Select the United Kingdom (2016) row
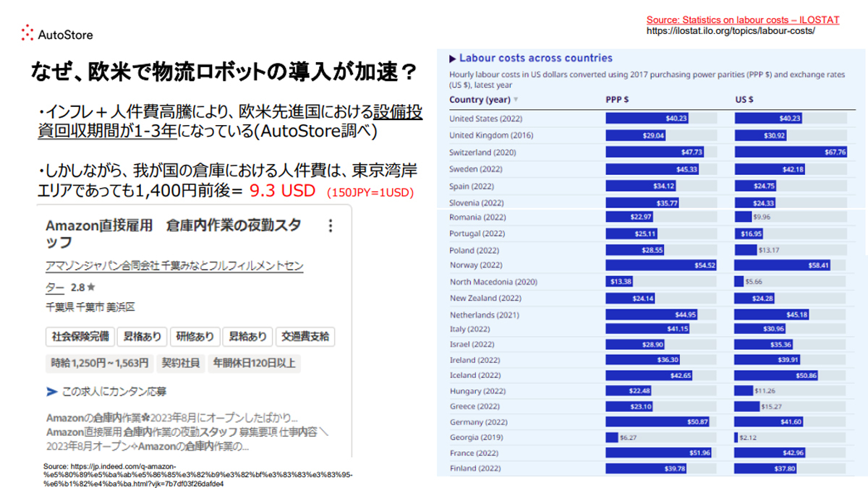The width and height of the screenshot is (868, 488). point(652,135)
